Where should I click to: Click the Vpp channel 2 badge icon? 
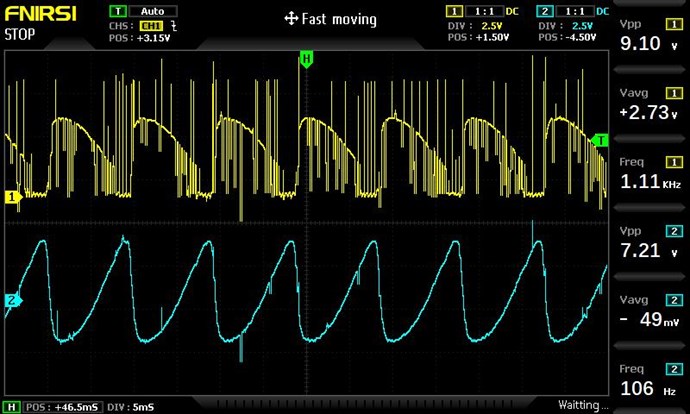[674, 231]
